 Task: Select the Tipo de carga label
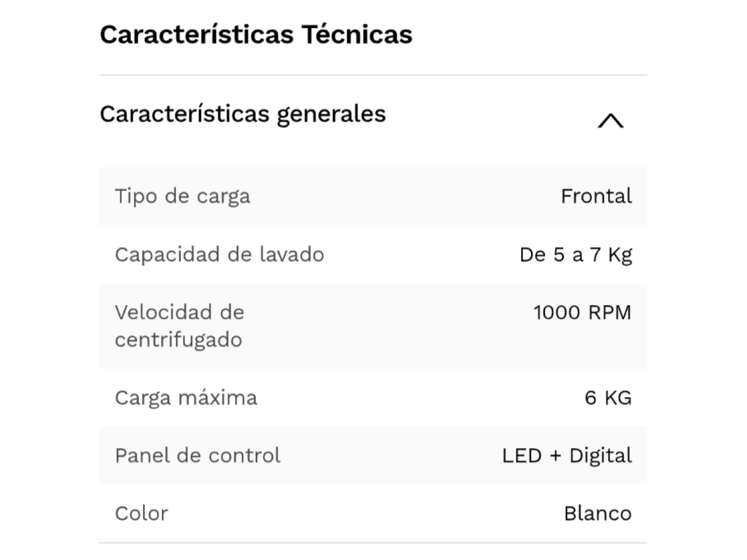(x=183, y=196)
